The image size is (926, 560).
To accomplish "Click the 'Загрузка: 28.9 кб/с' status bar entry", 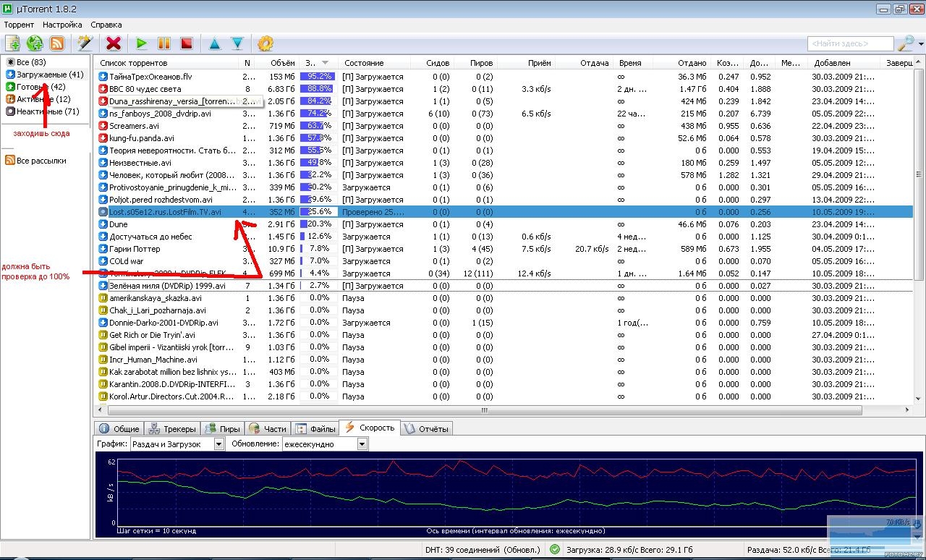I will 629,551.
